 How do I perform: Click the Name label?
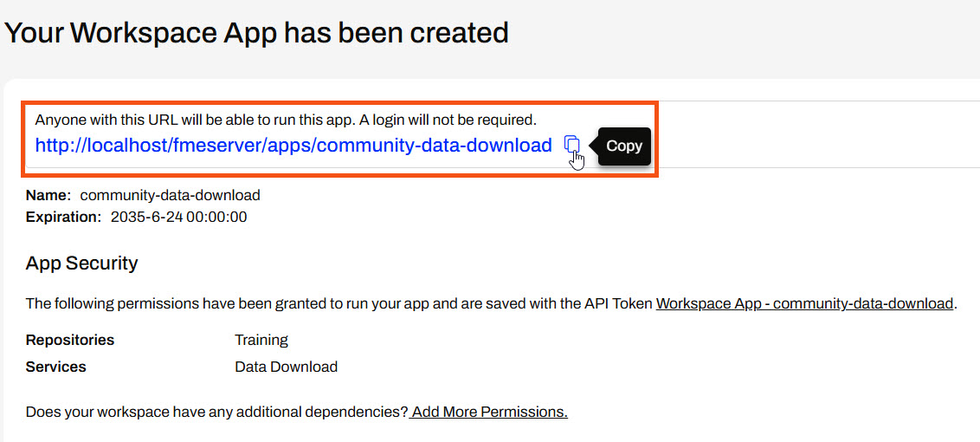[48, 195]
